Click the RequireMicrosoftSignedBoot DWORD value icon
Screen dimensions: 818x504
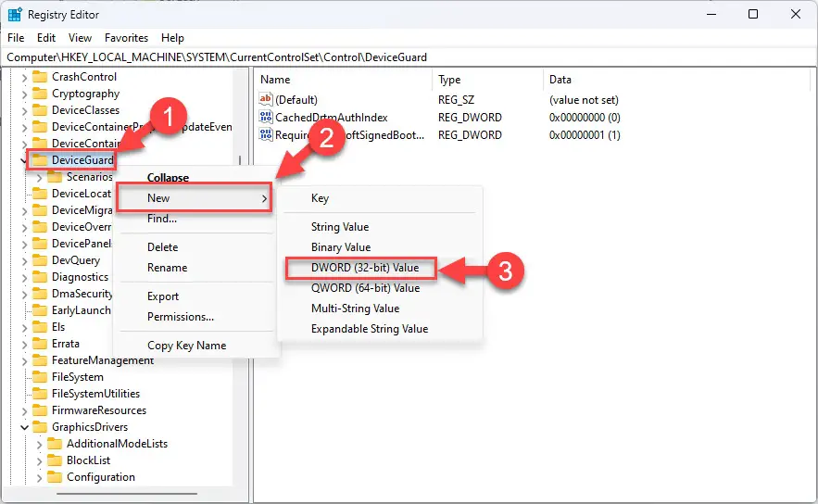(x=266, y=134)
